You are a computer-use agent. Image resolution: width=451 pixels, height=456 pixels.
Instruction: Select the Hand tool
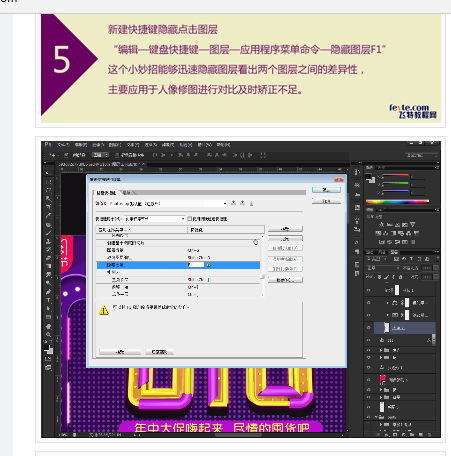point(49,326)
